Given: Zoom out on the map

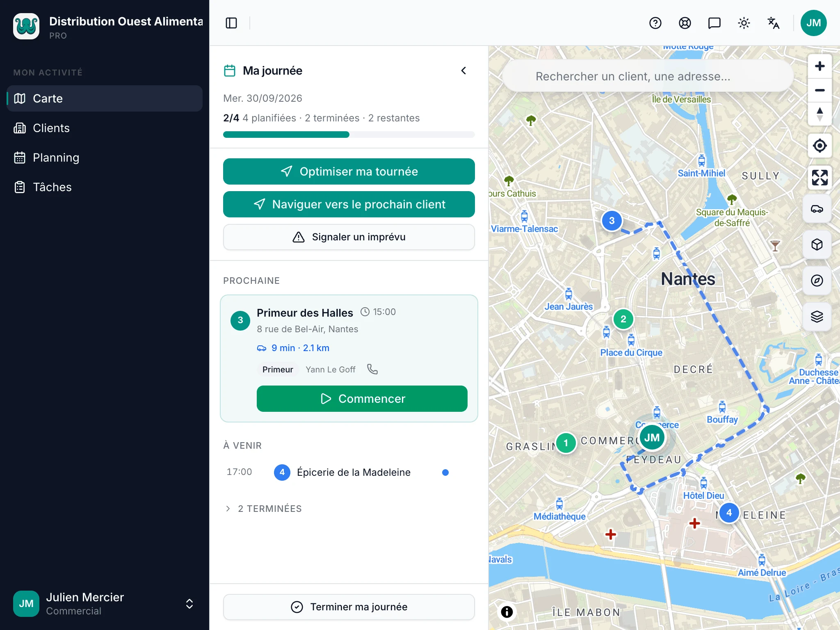Looking at the screenshot, I should coord(820,90).
